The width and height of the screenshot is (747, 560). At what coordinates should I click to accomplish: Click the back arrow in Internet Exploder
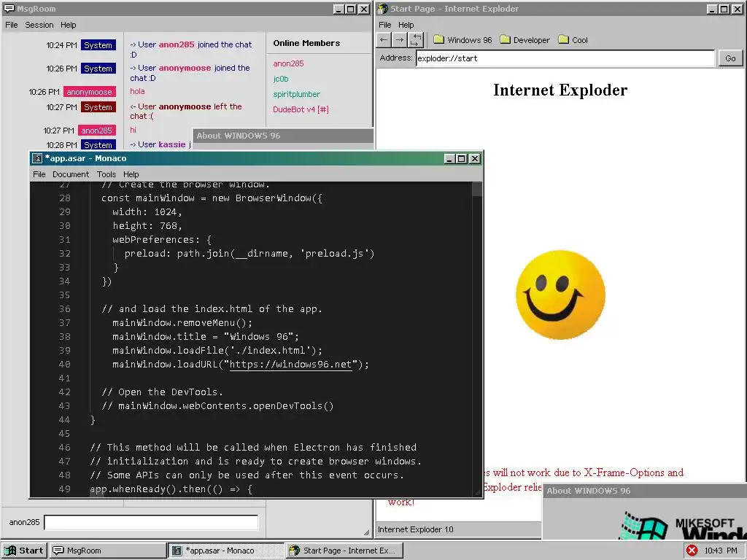pos(384,40)
